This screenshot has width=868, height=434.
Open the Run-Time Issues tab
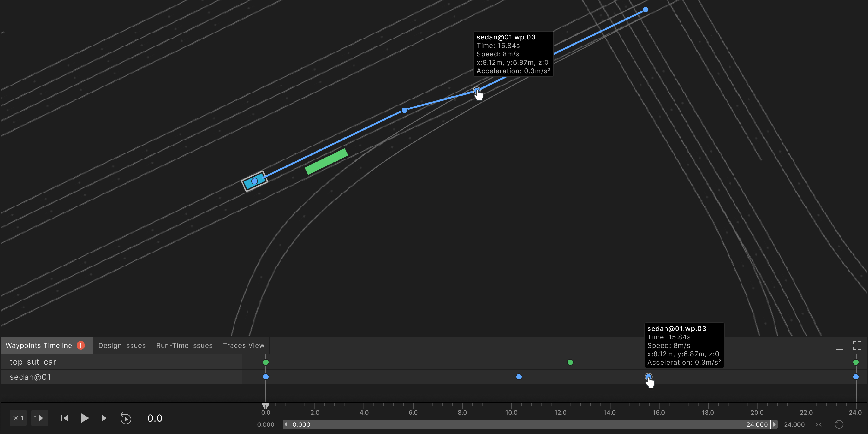(x=184, y=345)
